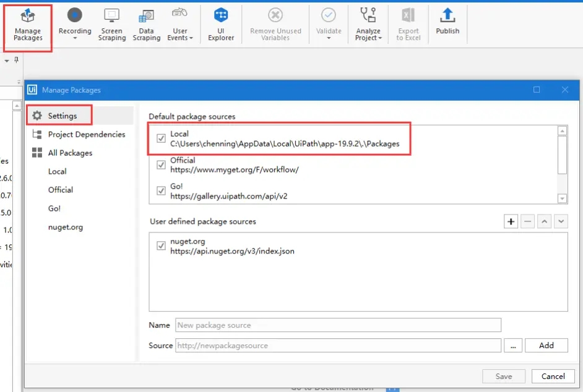583x392 pixels.
Task: Select All Packages in the sidebar
Action: tap(70, 153)
